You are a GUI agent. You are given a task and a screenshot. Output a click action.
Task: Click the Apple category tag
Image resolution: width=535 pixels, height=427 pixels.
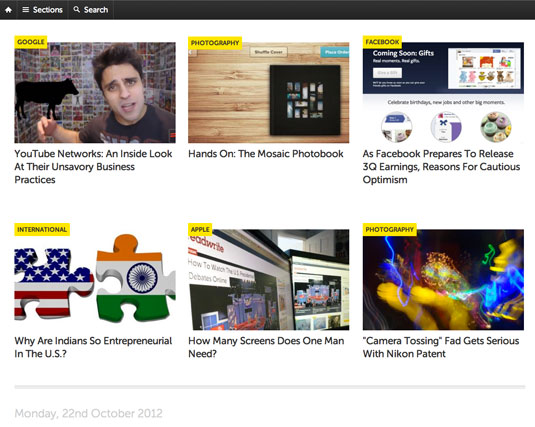(200, 229)
